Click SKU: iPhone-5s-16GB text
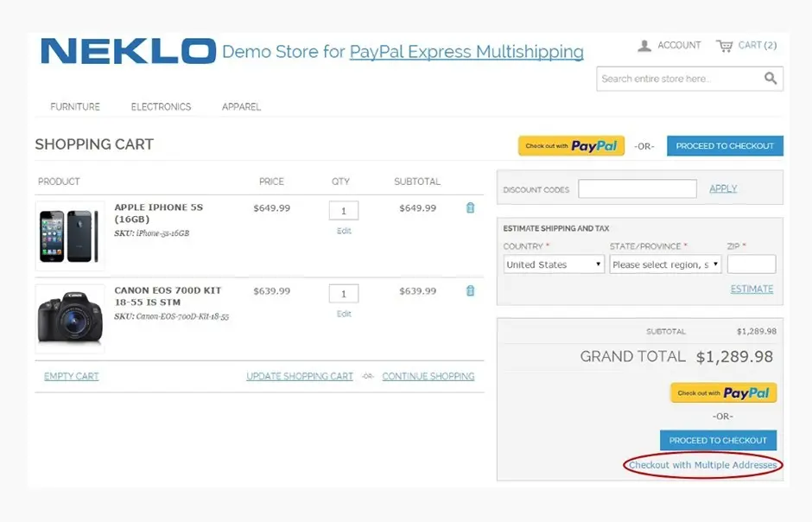812x522 pixels. (152, 233)
